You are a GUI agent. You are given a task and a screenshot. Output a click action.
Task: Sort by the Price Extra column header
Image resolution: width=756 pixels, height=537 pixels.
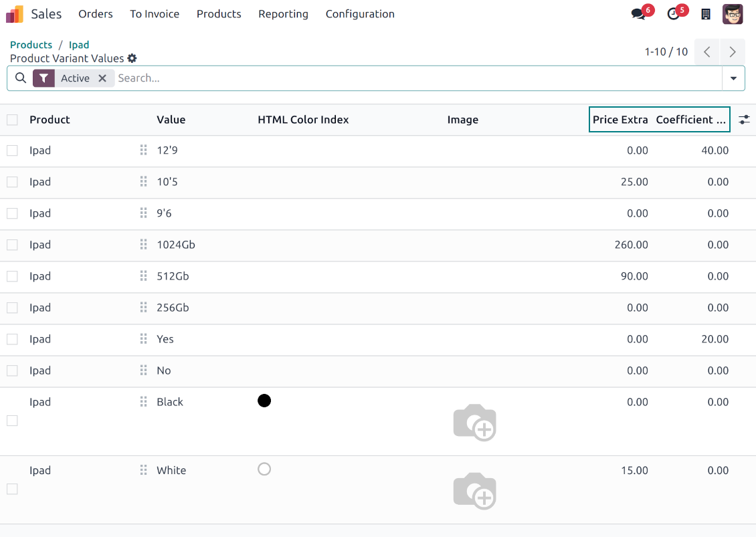(620, 120)
